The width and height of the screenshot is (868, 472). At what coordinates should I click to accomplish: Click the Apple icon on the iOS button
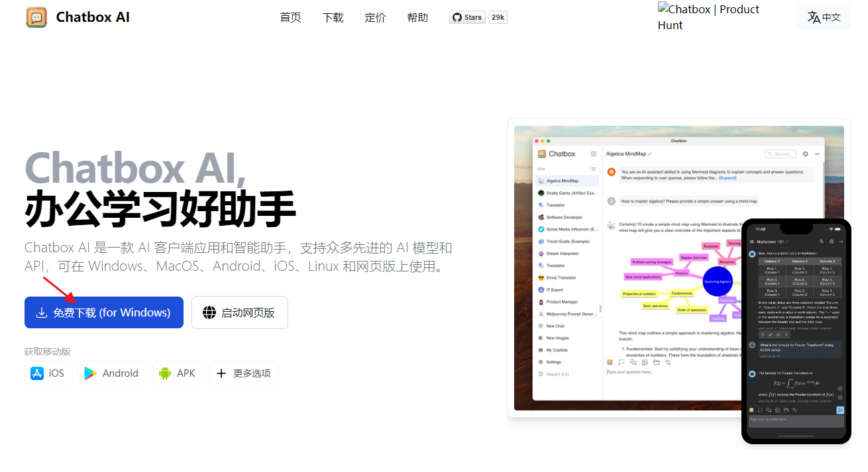pyautogui.click(x=38, y=373)
